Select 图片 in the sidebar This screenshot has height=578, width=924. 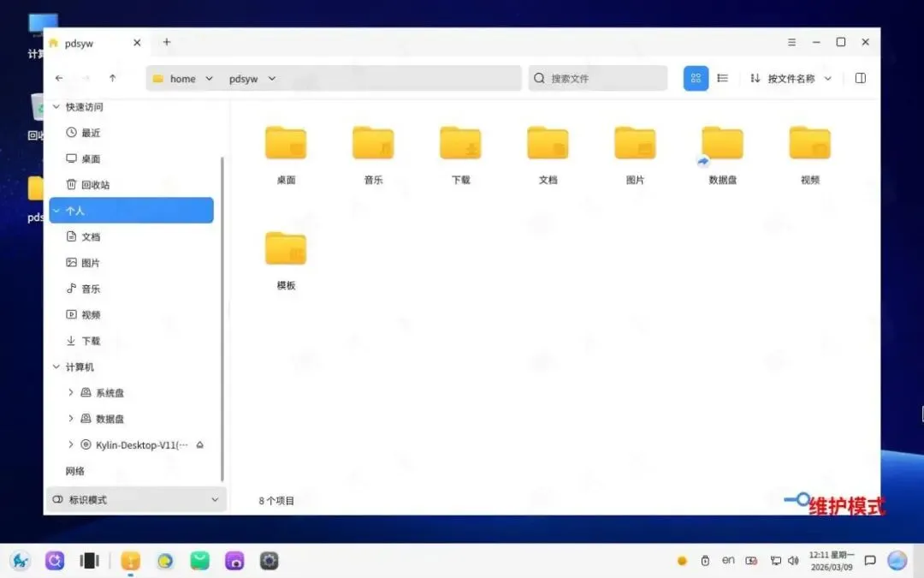tap(91, 263)
